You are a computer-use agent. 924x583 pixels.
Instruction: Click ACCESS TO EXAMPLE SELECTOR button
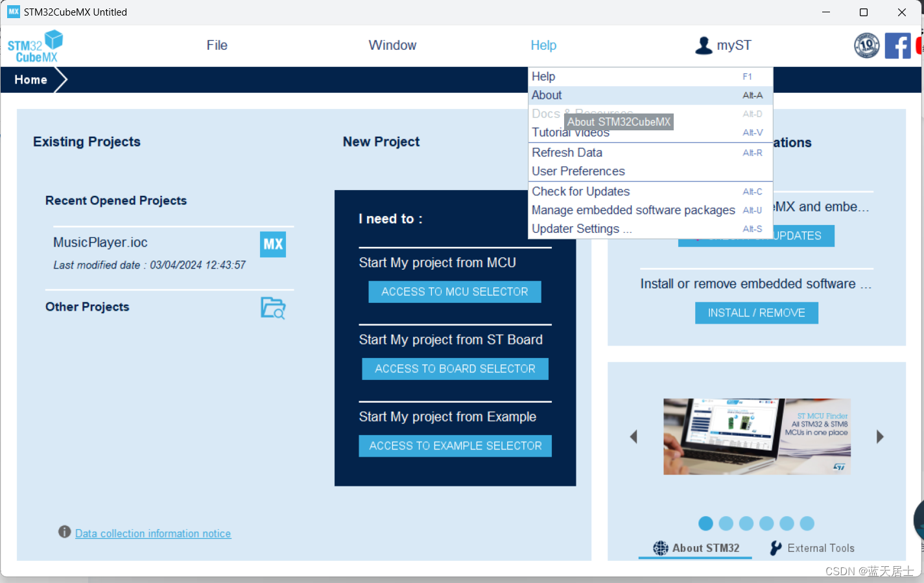coord(455,446)
